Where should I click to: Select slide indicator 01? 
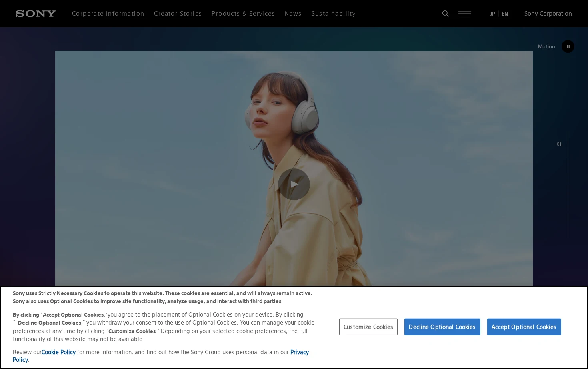coord(563,144)
